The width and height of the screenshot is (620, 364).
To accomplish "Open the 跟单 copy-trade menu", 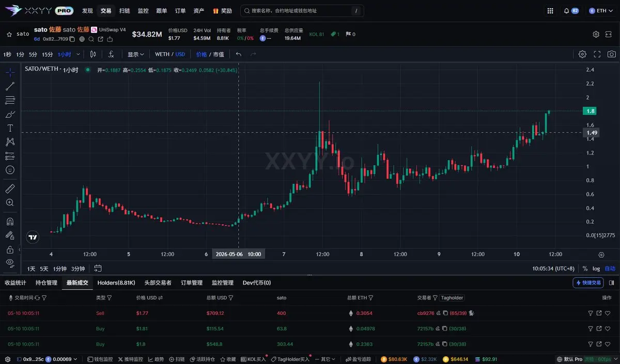I will tap(162, 11).
